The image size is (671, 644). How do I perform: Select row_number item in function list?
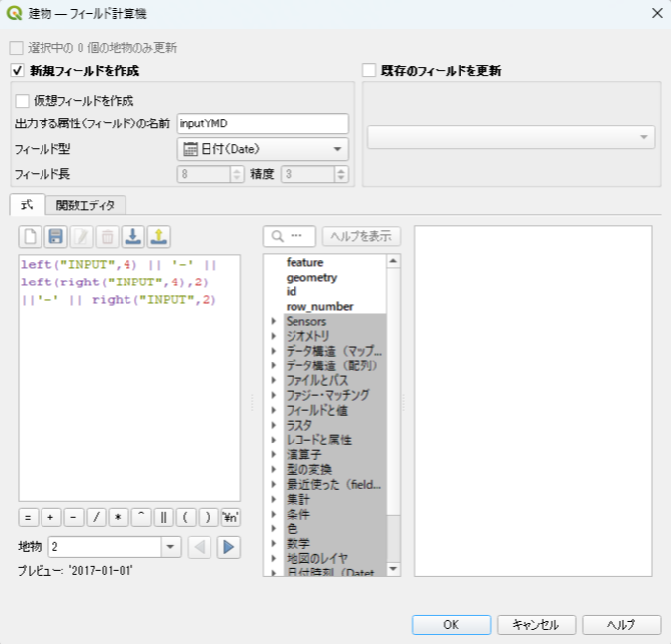tap(319, 306)
